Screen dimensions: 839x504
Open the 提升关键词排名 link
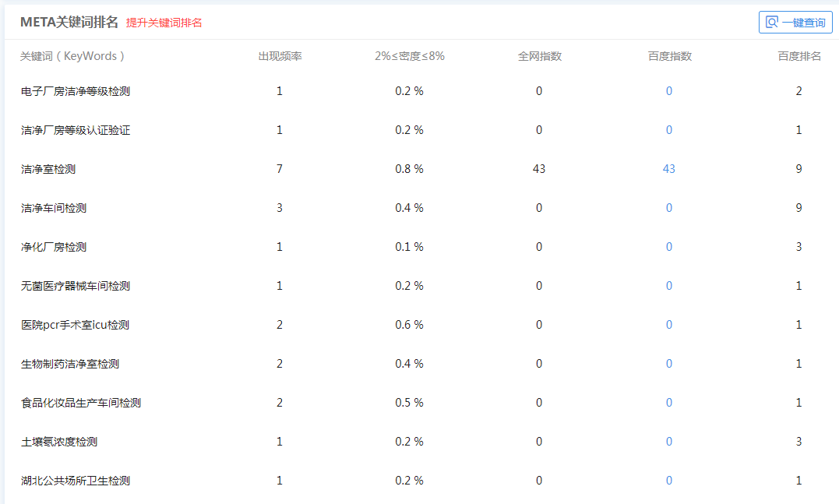(164, 23)
